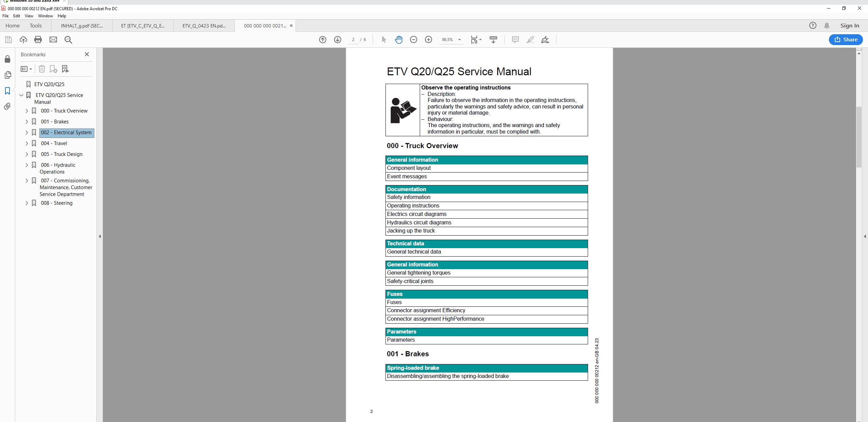
Task: Collapse ETV Q20/Q25 Service Manual bookmark
Action: (21, 95)
